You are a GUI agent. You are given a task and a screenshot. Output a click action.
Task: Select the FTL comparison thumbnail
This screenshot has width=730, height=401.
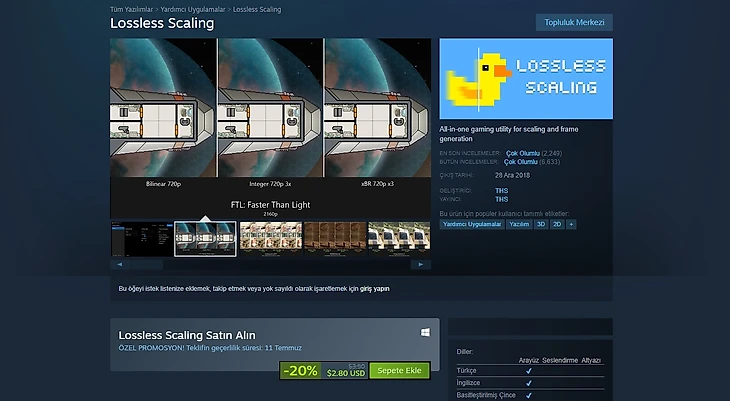point(205,239)
